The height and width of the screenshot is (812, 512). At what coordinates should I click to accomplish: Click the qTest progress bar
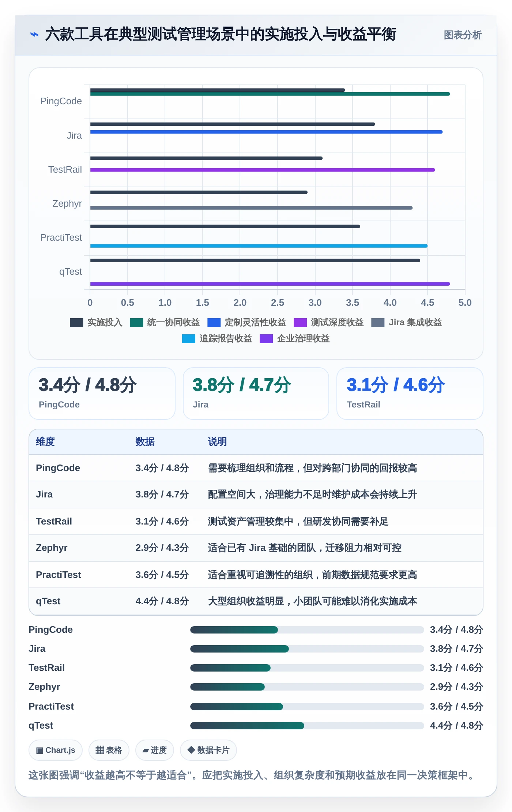pos(307,726)
